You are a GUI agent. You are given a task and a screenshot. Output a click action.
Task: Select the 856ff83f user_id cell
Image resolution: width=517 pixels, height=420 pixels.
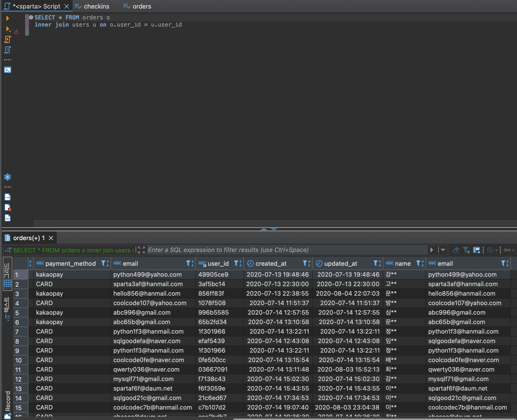(219, 294)
